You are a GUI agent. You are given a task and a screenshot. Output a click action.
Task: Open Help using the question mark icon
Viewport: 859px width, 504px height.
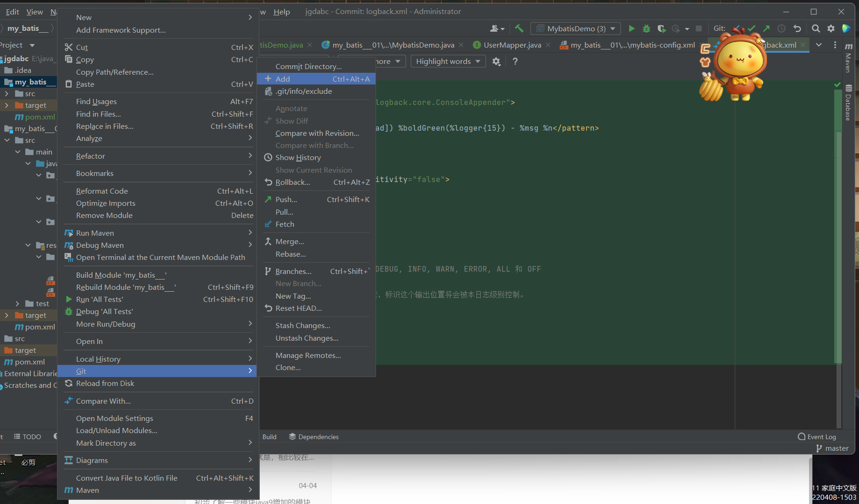(515, 61)
